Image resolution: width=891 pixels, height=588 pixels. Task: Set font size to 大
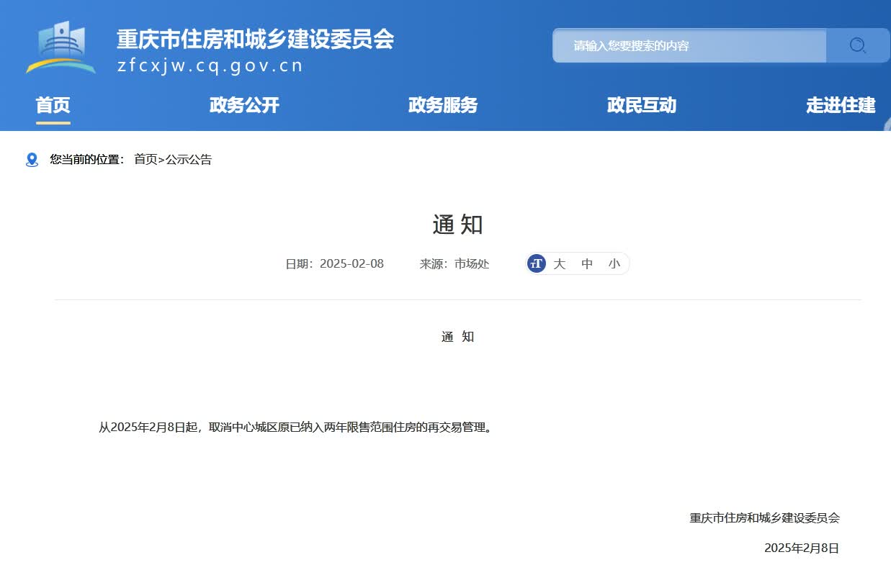point(559,263)
